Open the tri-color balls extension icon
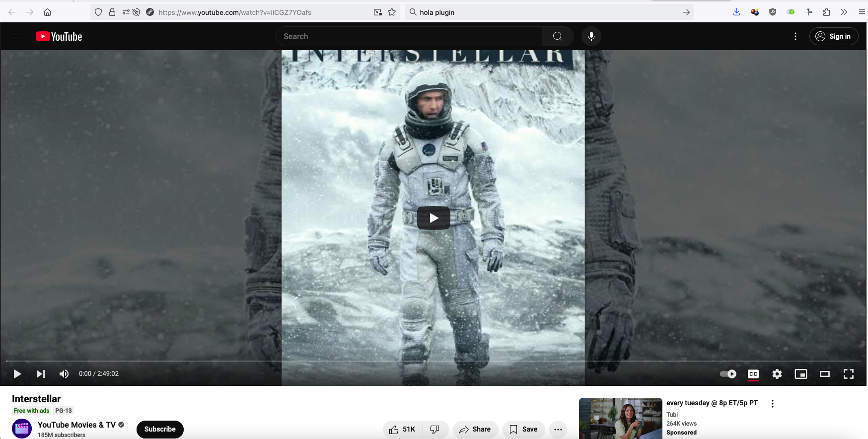This screenshot has width=868, height=439. click(755, 12)
